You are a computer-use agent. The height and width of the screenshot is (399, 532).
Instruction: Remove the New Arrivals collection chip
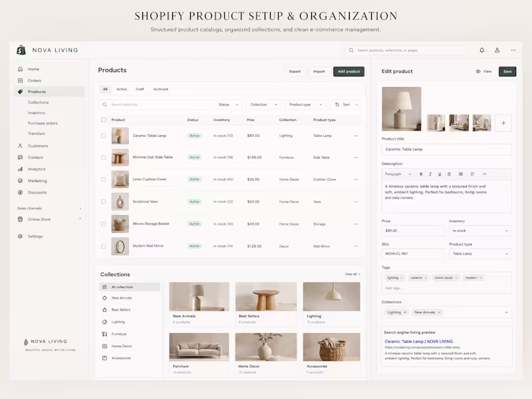point(439,313)
